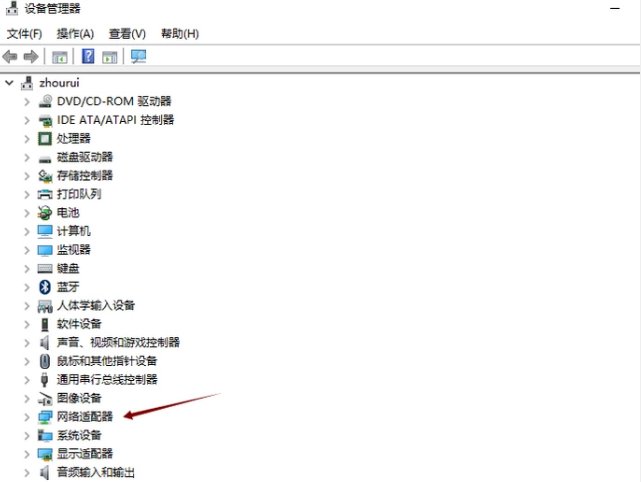Viewport: 643px width, 482px height.
Task: Select the 网络适配器 label
Action: (85, 417)
